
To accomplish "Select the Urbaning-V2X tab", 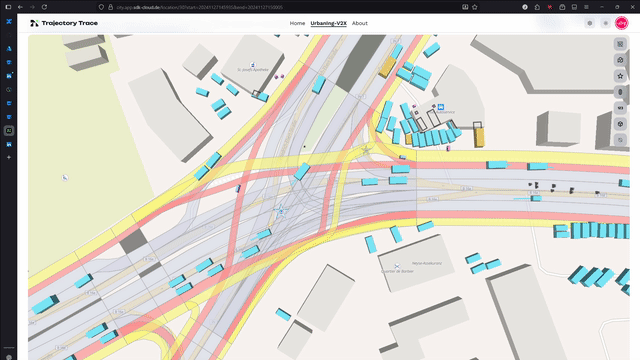I will 328,23.
